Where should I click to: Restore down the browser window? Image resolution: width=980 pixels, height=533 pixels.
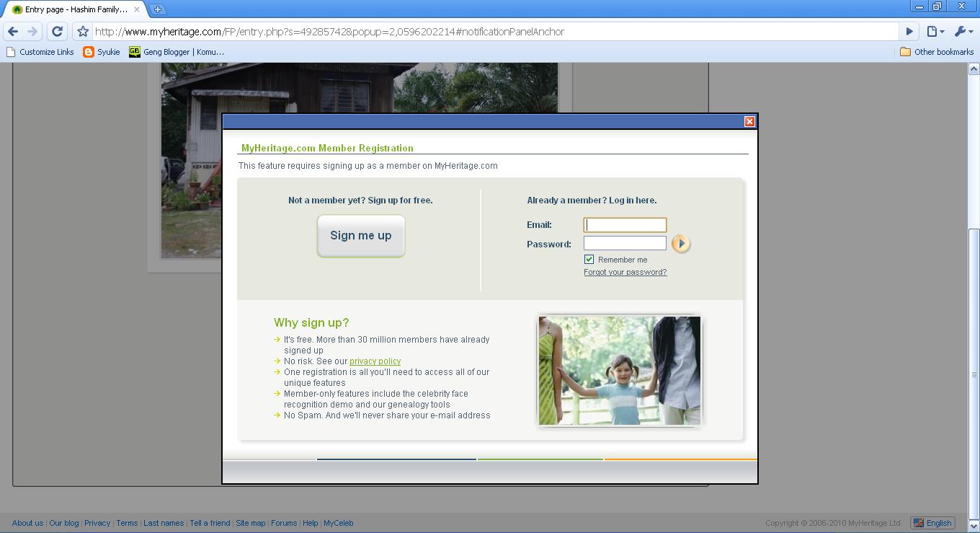[937, 6]
